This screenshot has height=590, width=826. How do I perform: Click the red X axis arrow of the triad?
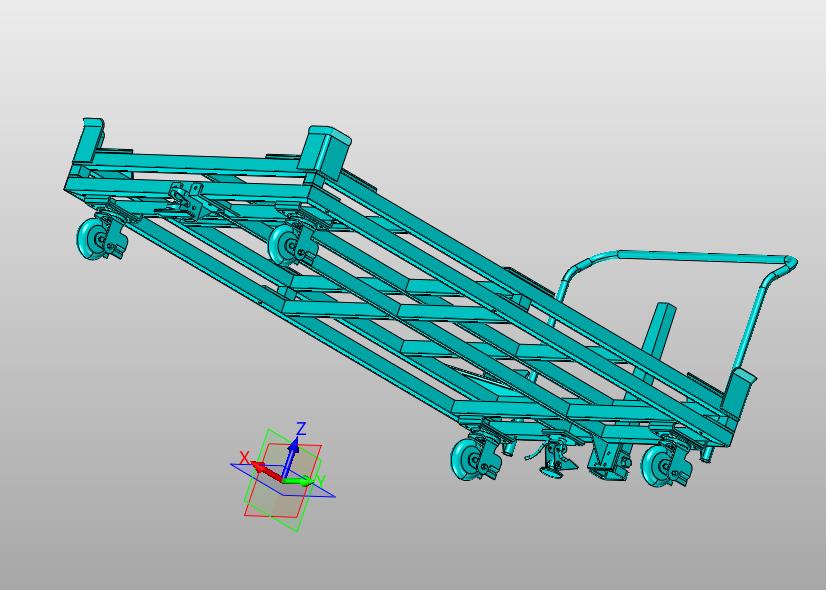(267, 471)
